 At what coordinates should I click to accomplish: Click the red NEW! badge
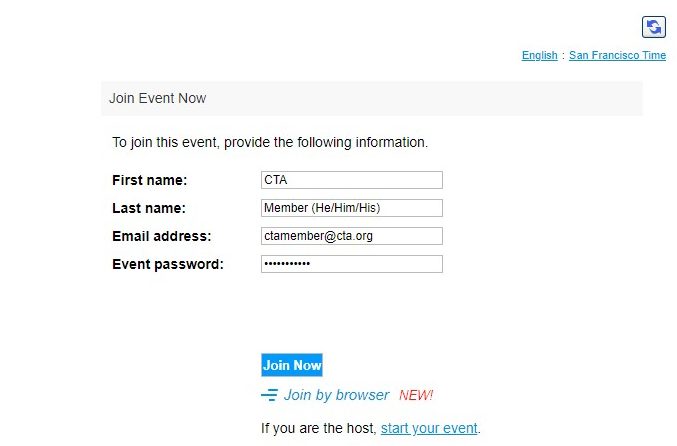(x=416, y=395)
